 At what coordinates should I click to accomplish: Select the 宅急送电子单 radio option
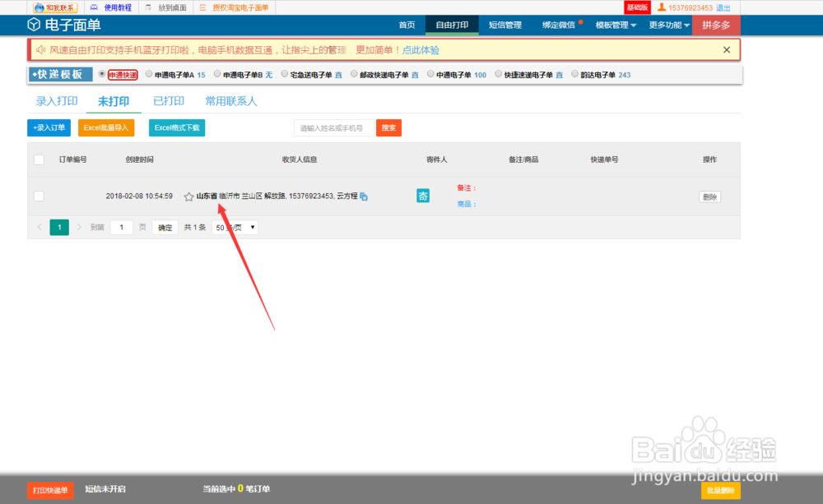pos(285,75)
